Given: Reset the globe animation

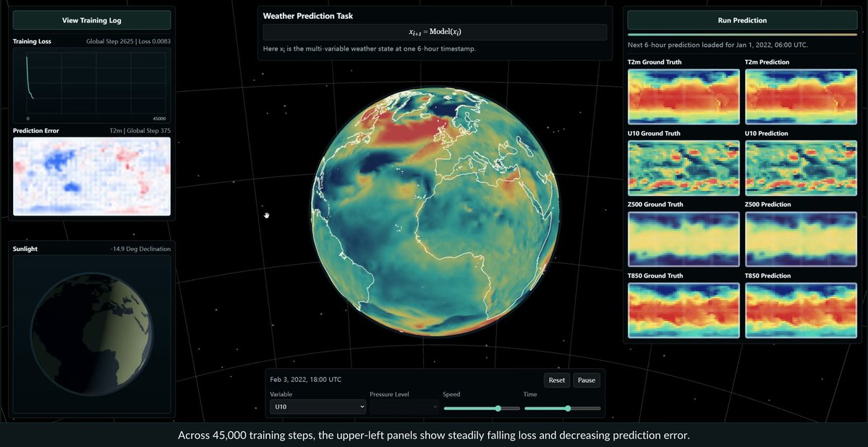Looking at the screenshot, I should (x=557, y=380).
